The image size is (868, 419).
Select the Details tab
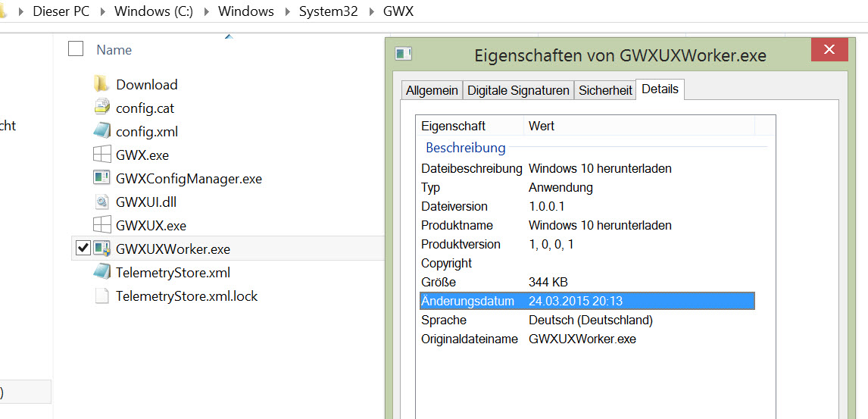(660, 89)
